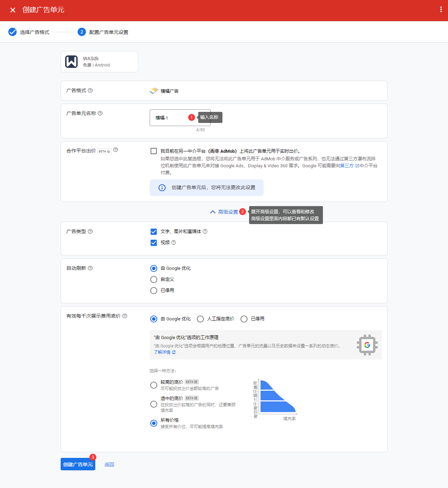
Task: Collapse the 高级设置 section
Action: pyautogui.click(x=224, y=212)
